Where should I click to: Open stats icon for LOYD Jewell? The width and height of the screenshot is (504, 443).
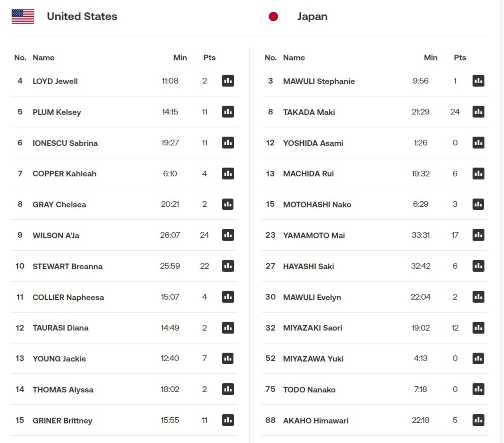[228, 81]
